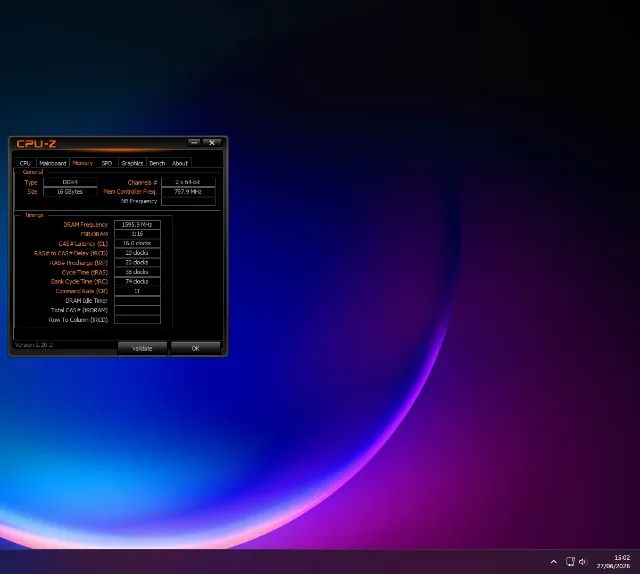Click the CAS# Latency (CL) label
This screenshot has width=640, height=574.
pos(83,244)
